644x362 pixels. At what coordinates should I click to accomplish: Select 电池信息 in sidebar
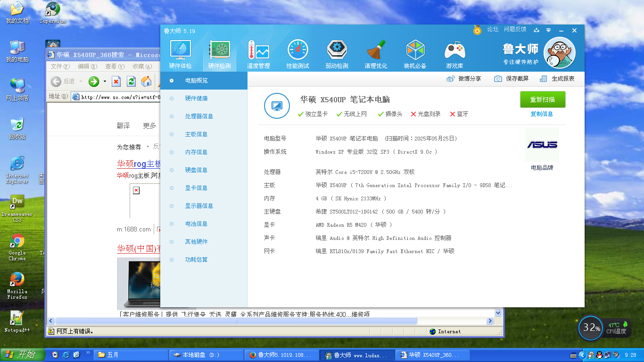point(204,224)
